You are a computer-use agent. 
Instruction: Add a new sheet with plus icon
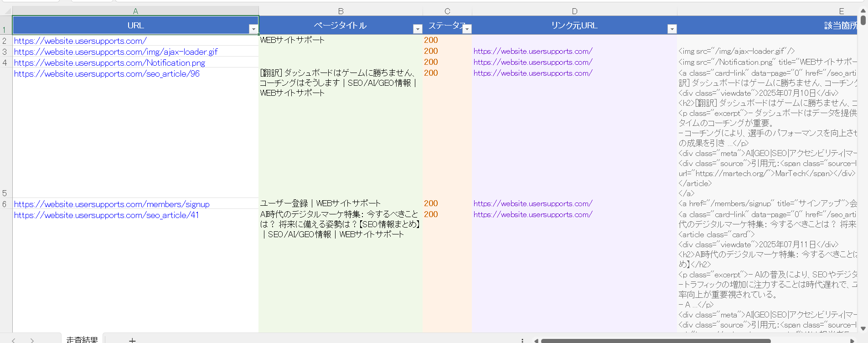click(132, 340)
